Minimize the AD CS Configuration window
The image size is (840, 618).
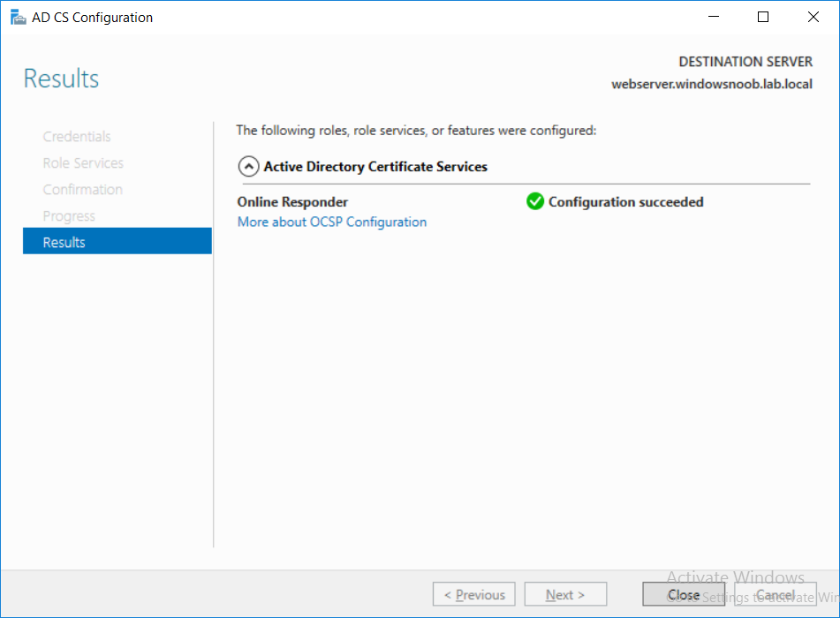(714, 17)
